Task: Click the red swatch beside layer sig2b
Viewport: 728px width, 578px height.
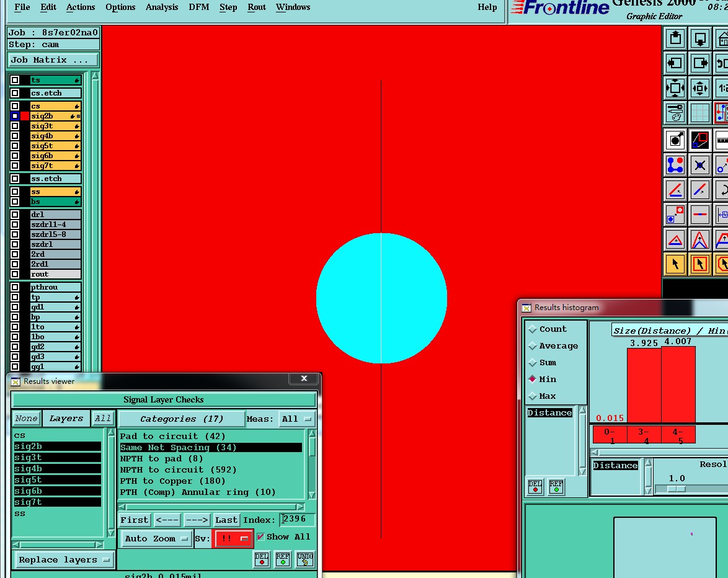Action: (x=25, y=116)
